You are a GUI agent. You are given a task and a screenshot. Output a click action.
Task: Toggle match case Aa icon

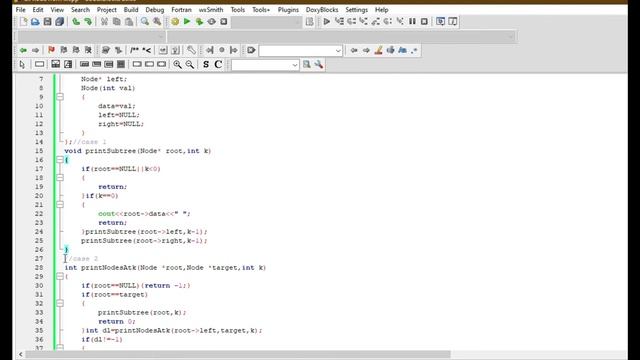(x=402, y=50)
